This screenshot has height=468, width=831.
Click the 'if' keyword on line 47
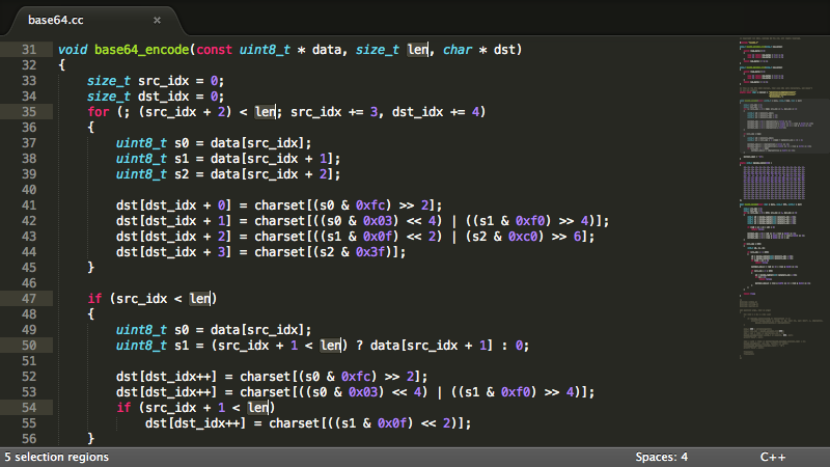click(94, 299)
